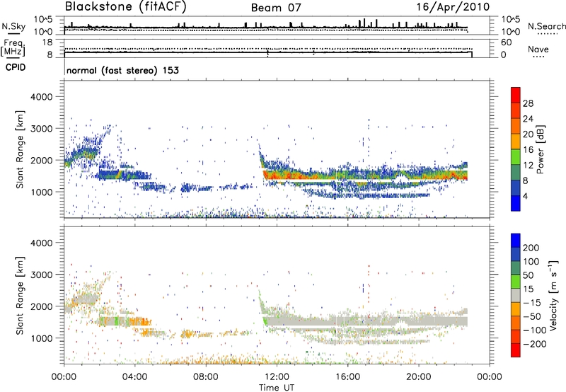Click the '12:00' time axis label
The height and width of the screenshot is (392, 566).
(277, 377)
